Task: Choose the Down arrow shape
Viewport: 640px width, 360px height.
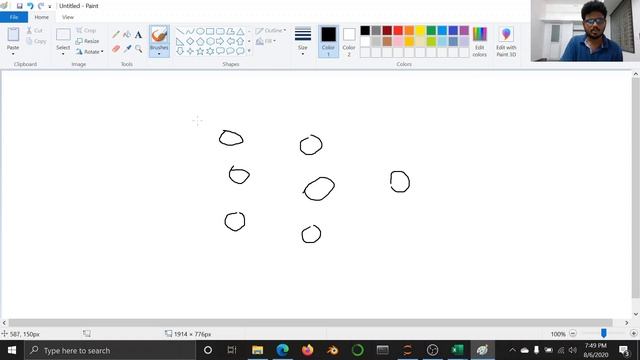Action: click(x=180, y=51)
